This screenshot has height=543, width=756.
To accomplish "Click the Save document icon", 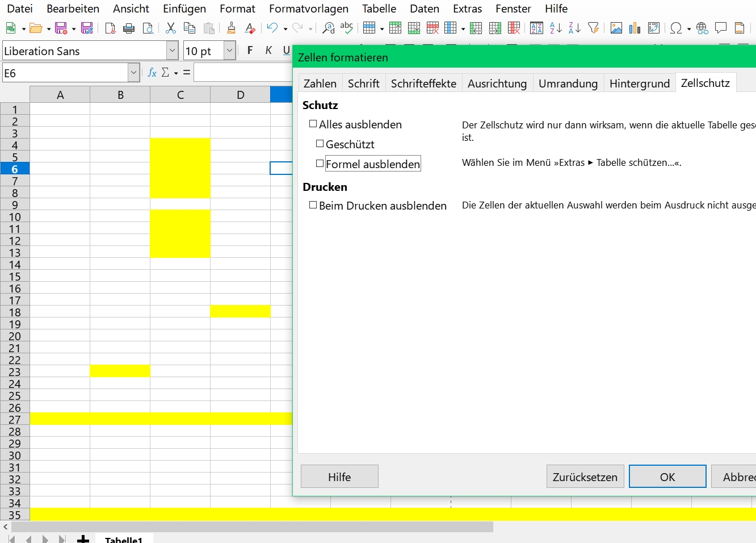I will click(61, 28).
